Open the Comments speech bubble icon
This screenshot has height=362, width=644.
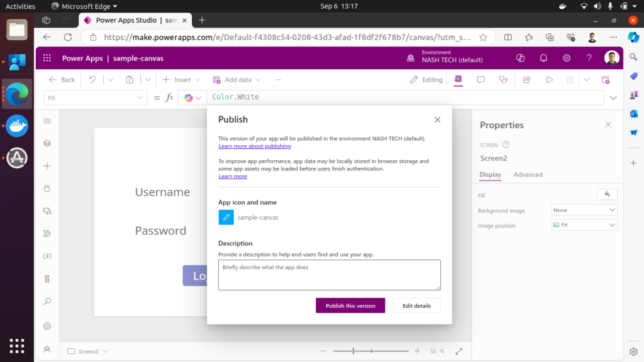[x=480, y=80]
